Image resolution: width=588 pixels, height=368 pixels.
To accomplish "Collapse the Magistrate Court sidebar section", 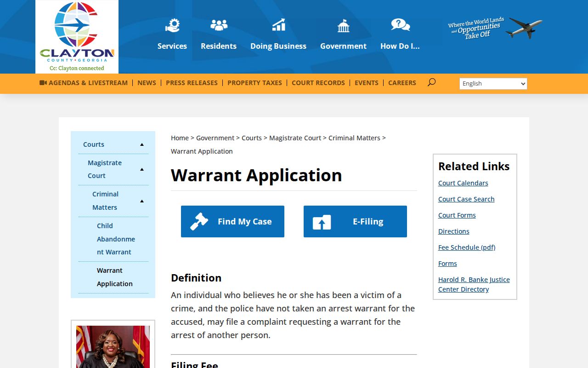I will 142,169.
